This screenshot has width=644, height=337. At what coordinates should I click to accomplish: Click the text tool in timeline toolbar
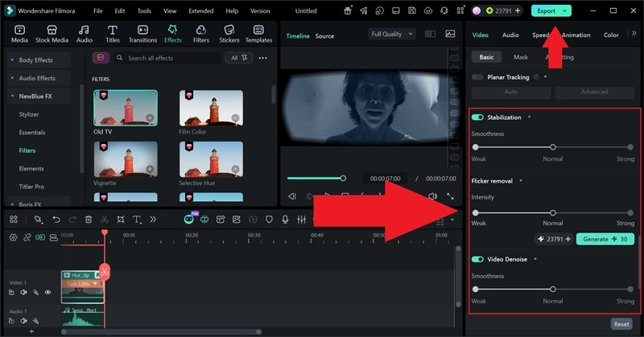[137, 220]
